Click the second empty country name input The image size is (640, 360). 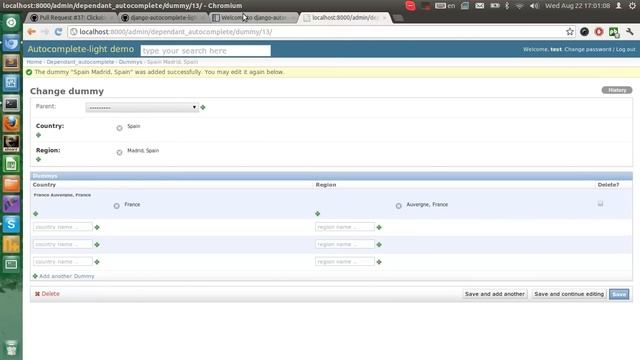tap(63, 244)
